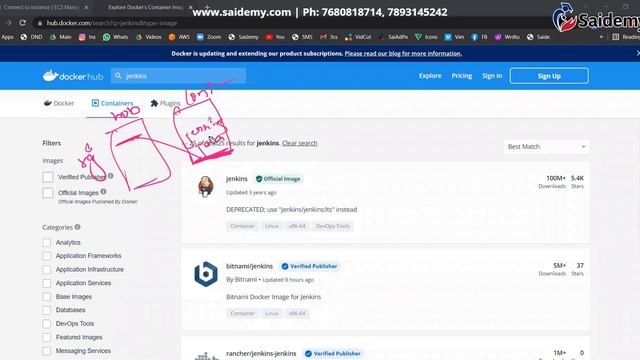
Task: Check the Databases category
Action: click(47, 310)
